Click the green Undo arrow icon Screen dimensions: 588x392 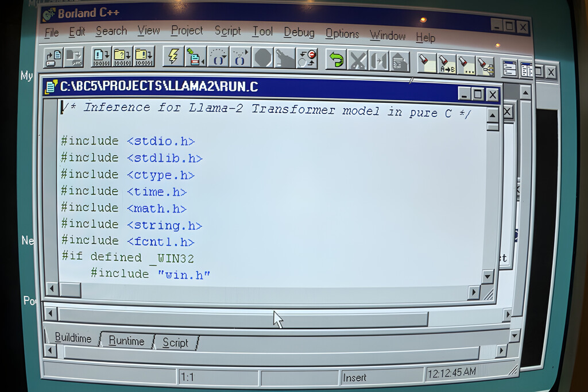point(336,60)
